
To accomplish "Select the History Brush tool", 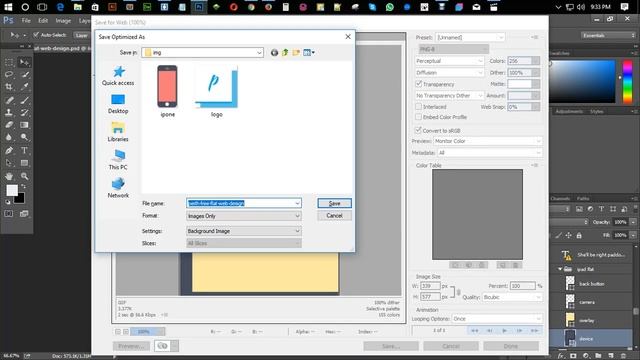I will (x=24, y=112).
